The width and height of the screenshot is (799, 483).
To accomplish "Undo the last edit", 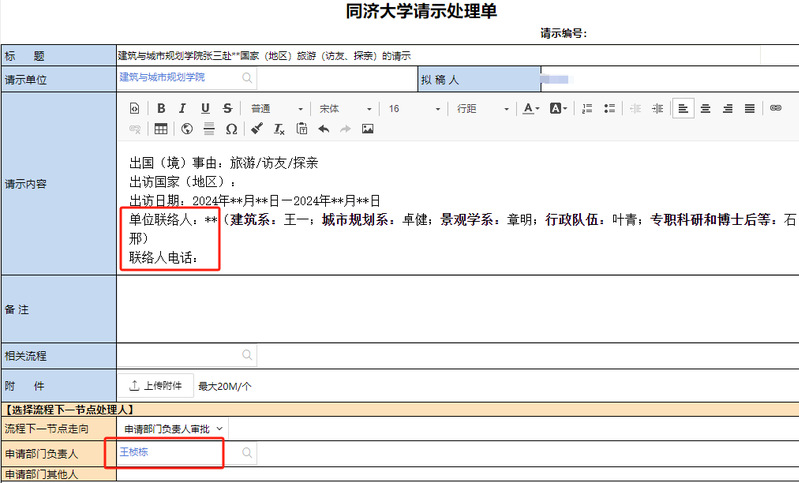I will (324, 129).
